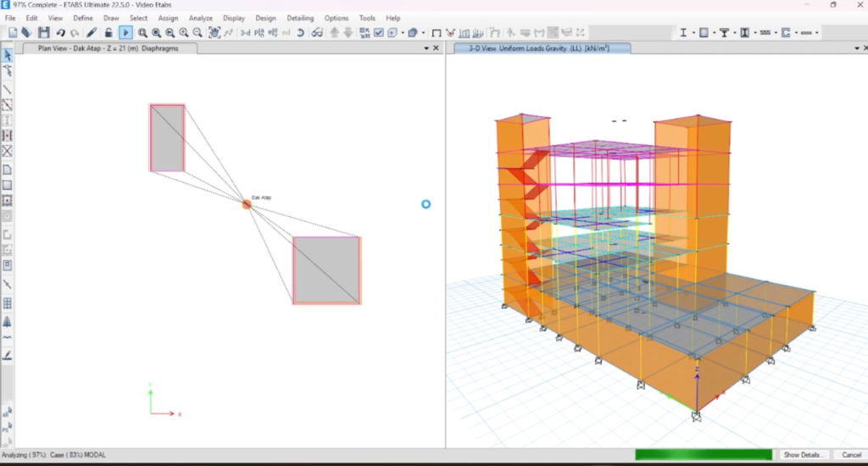
Task: Click the Move Down in List arrow
Action: pyautogui.click(x=348, y=33)
